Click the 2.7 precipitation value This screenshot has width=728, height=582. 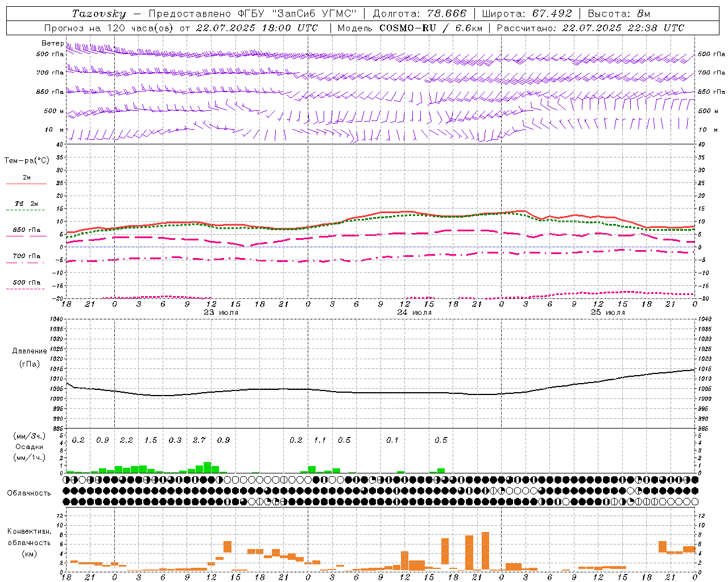click(x=199, y=440)
